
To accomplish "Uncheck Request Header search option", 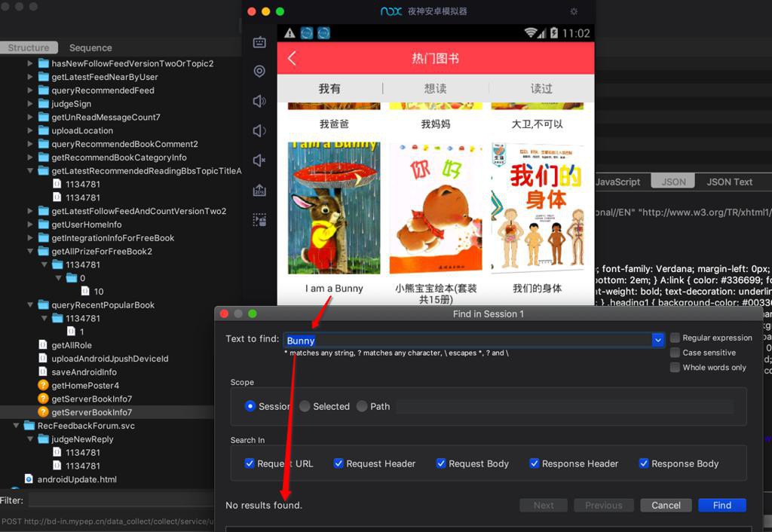I will click(339, 463).
